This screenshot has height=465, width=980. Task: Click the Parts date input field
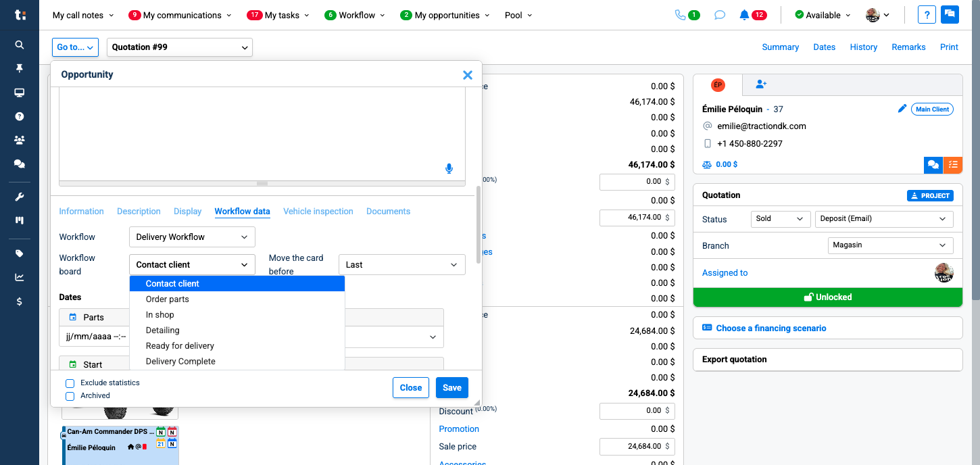96,337
